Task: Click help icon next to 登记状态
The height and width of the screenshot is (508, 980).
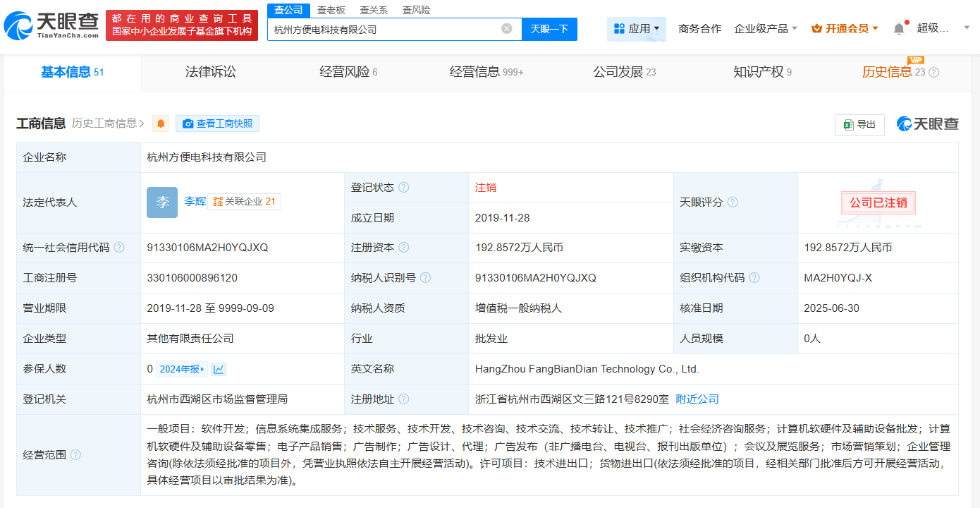Action: tap(403, 188)
